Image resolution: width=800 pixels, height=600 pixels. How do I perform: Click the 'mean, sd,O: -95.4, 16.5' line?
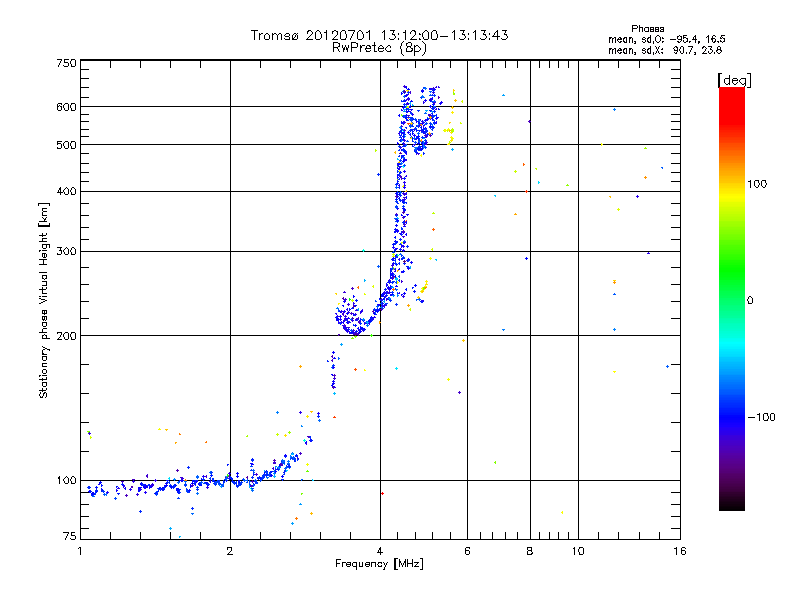[666, 39]
